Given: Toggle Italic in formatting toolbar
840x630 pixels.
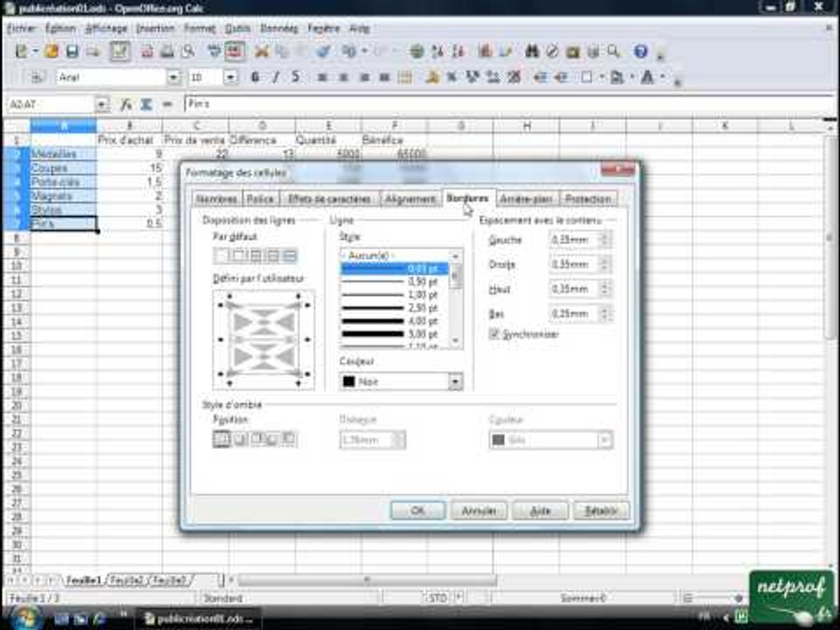Looking at the screenshot, I should 276,77.
